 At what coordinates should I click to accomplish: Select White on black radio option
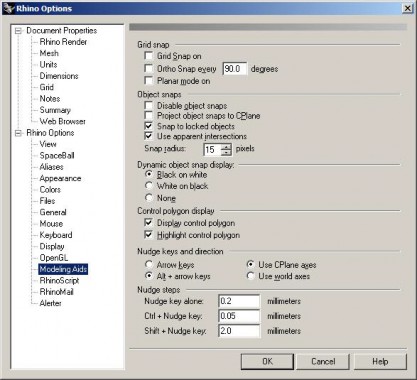pos(149,186)
